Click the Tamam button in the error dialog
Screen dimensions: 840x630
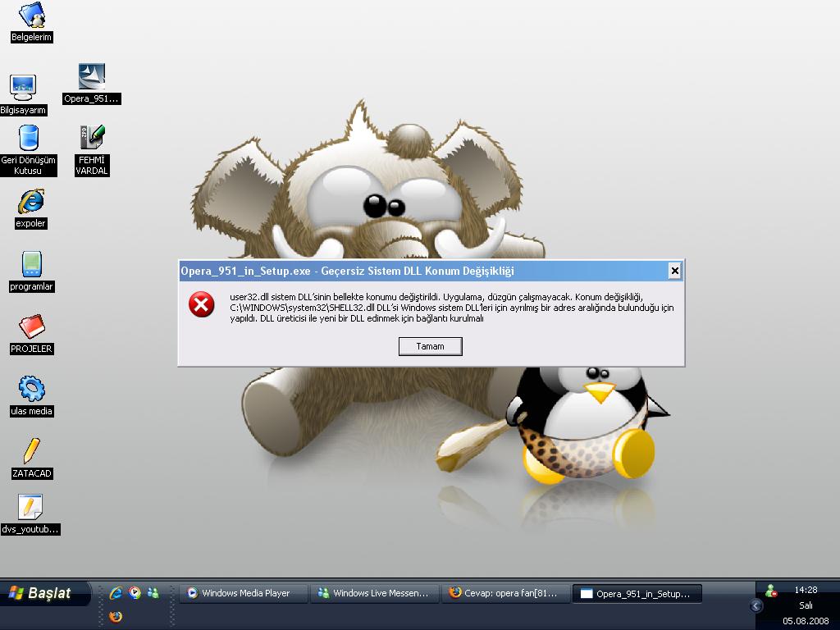[x=430, y=346]
